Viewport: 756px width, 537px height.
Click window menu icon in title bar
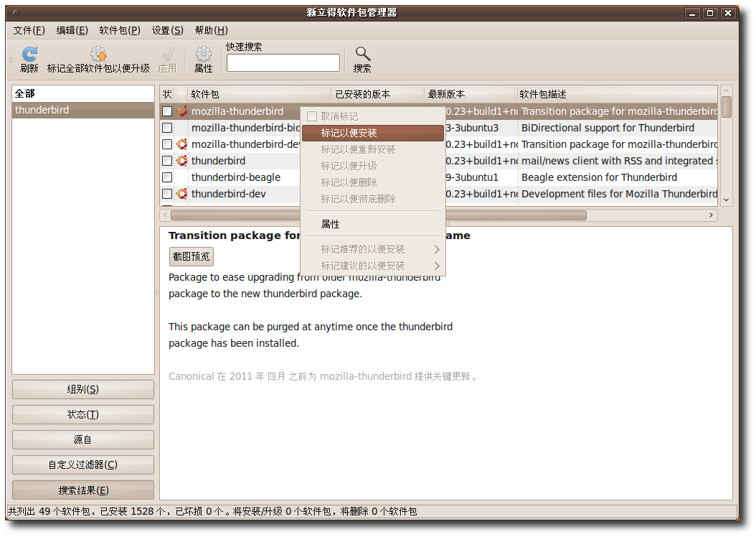coord(16,13)
